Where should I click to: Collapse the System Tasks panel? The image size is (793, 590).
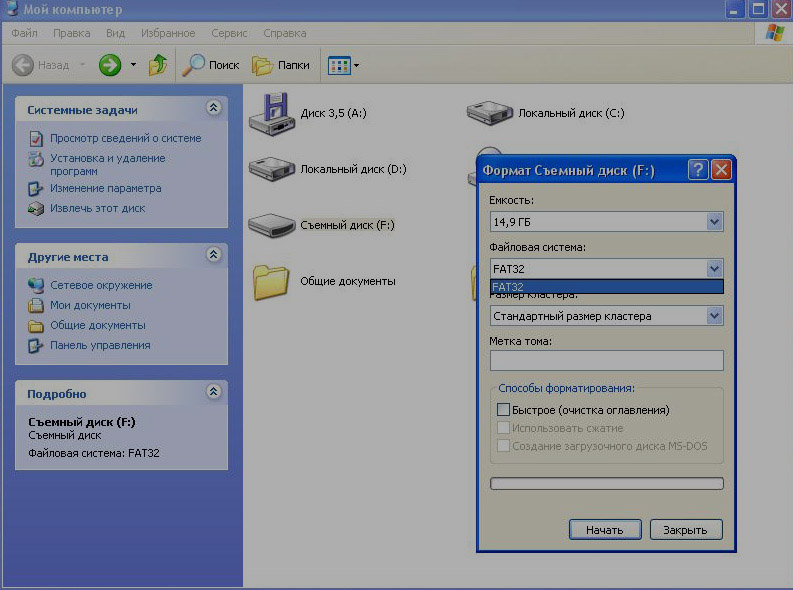click(213, 109)
